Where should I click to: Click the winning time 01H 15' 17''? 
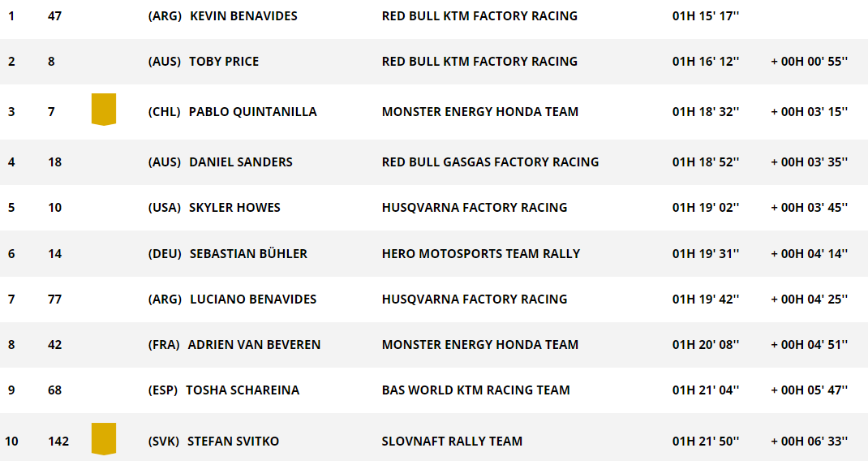706,16
